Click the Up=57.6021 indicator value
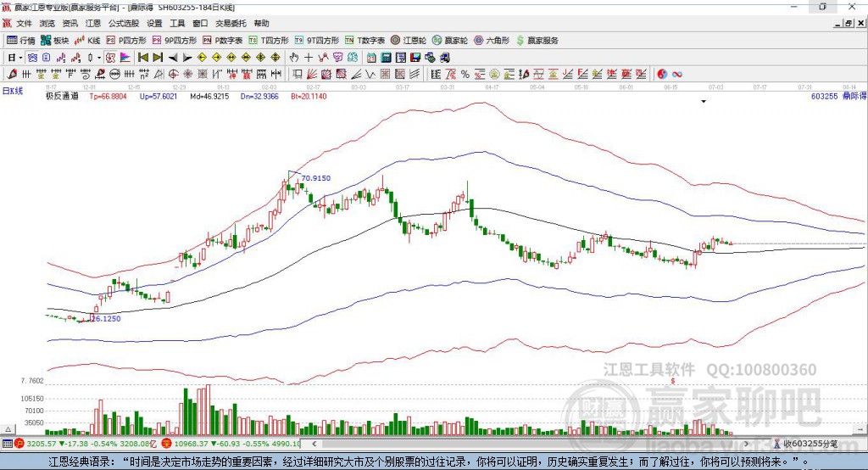The image size is (868, 470). 159,97
